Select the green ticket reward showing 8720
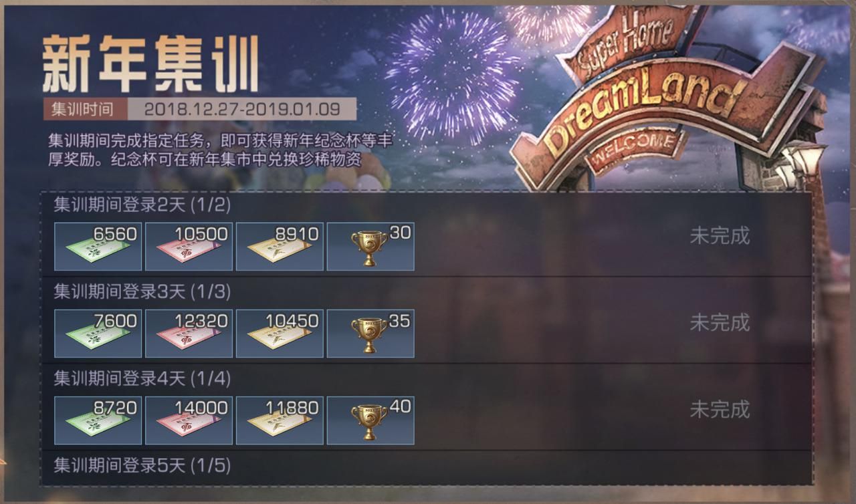This screenshot has width=856, height=504. [98, 420]
